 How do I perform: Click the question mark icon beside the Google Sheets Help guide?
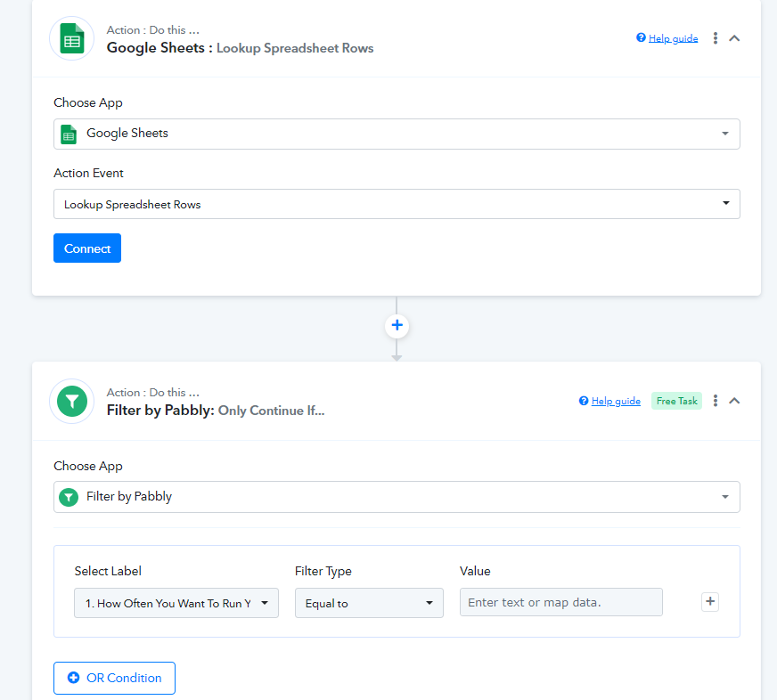(641, 37)
